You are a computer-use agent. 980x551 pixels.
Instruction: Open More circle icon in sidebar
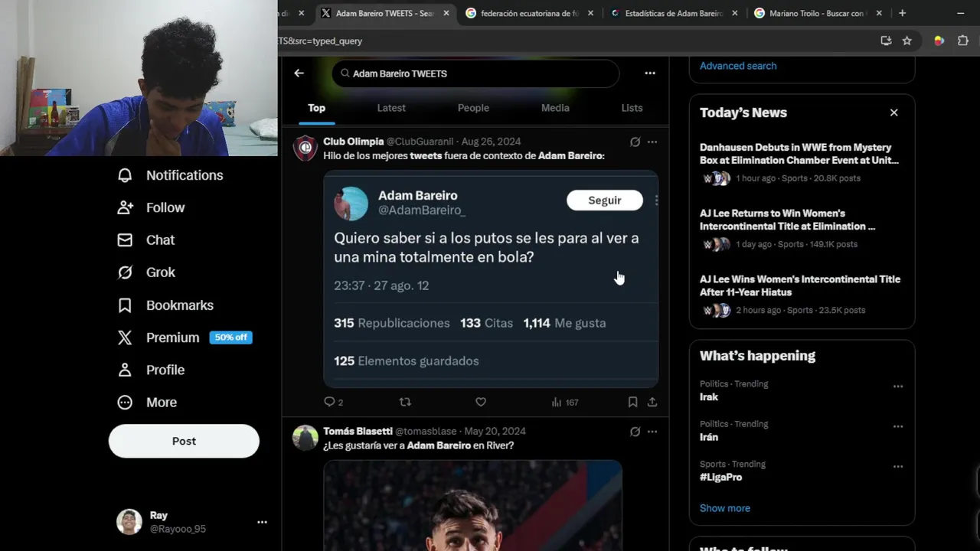click(125, 403)
